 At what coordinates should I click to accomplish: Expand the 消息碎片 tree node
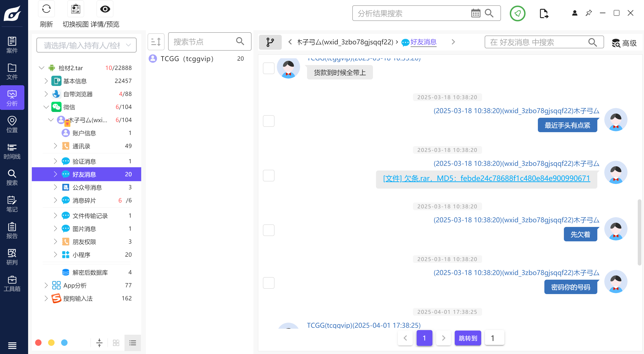[55, 200]
